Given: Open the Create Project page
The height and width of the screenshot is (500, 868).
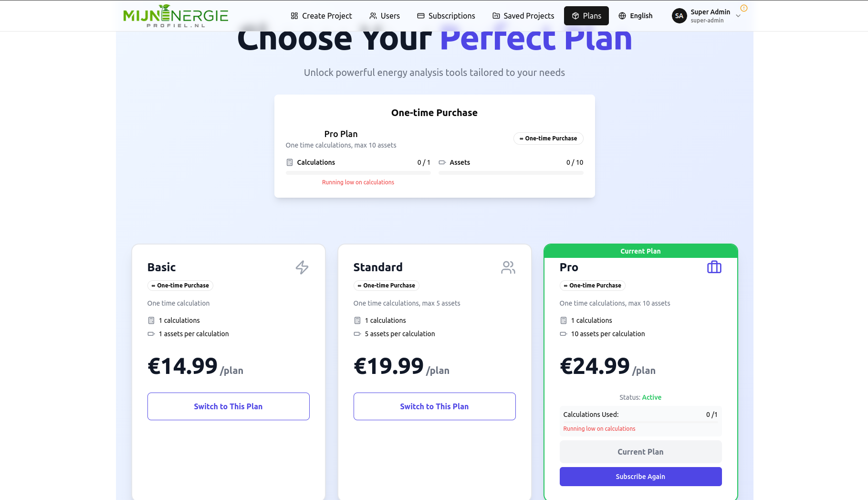Looking at the screenshot, I should (321, 16).
